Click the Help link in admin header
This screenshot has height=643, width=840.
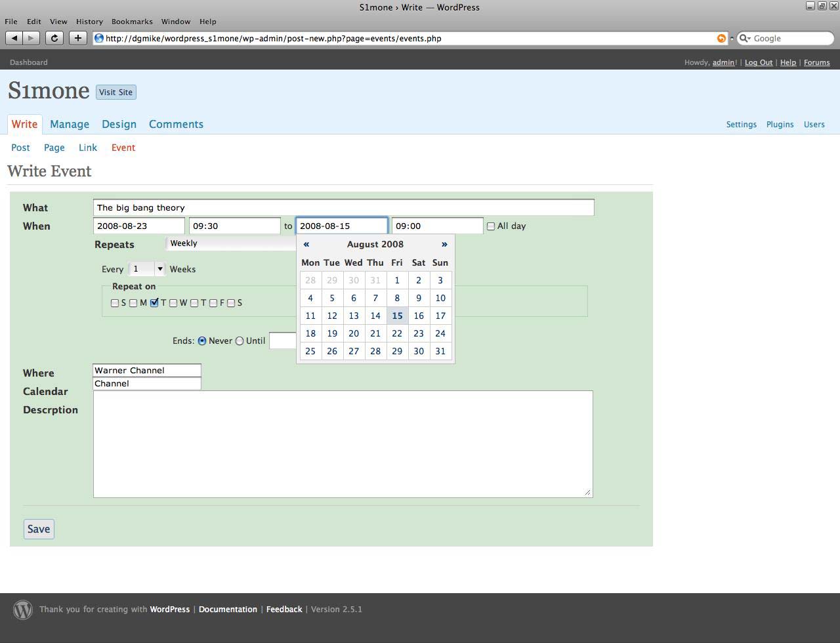(788, 62)
